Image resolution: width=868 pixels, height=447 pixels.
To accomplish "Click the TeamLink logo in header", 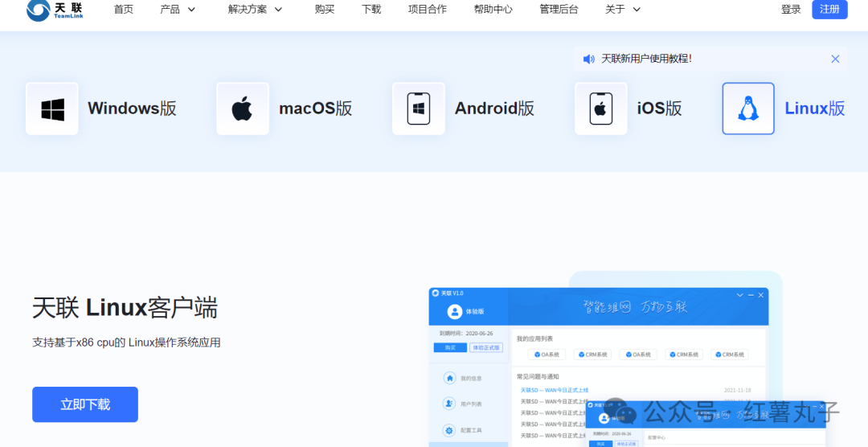I will (x=55, y=10).
